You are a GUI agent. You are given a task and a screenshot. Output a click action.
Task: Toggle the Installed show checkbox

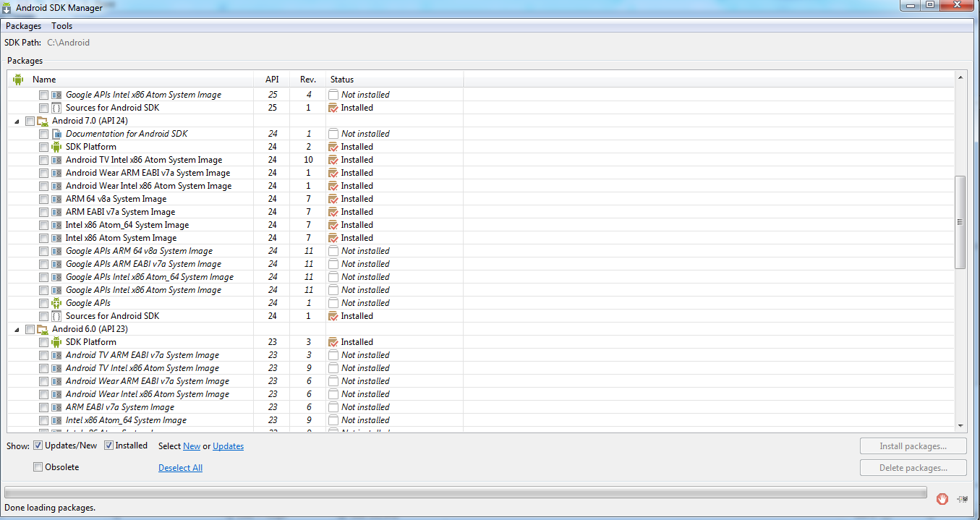(108, 446)
